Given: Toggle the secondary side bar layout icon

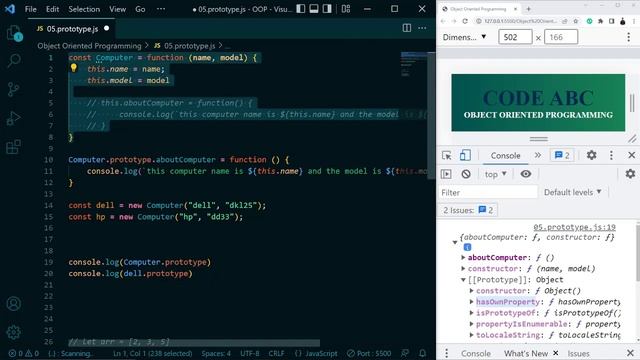Looking at the screenshot, I should point(327,9).
